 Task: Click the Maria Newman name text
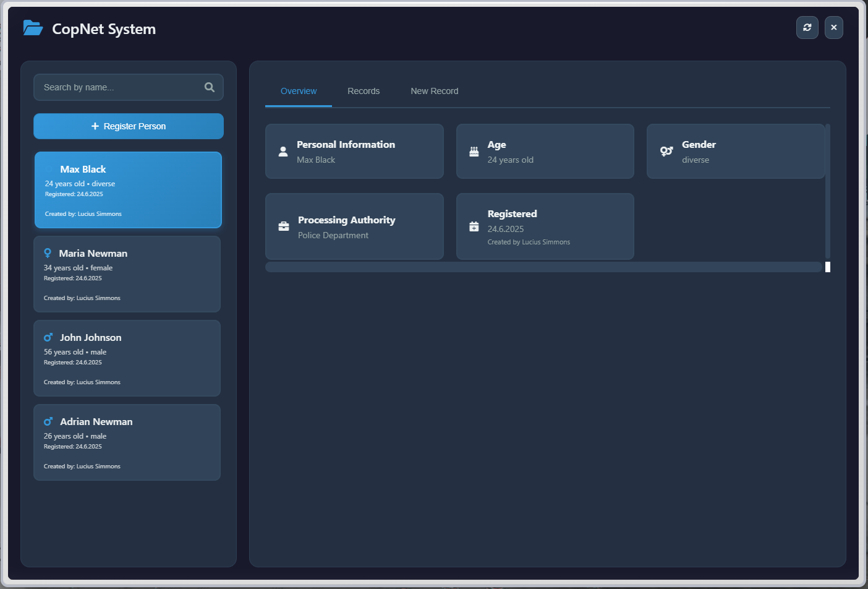pyautogui.click(x=93, y=253)
